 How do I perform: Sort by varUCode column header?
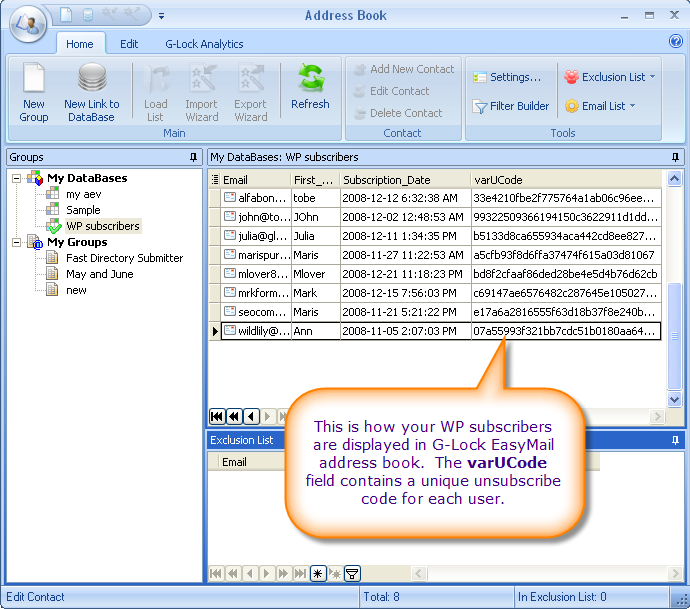(x=566, y=180)
